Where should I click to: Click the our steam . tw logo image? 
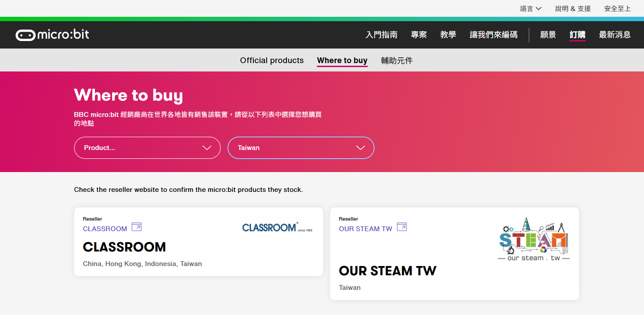click(x=534, y=239)
